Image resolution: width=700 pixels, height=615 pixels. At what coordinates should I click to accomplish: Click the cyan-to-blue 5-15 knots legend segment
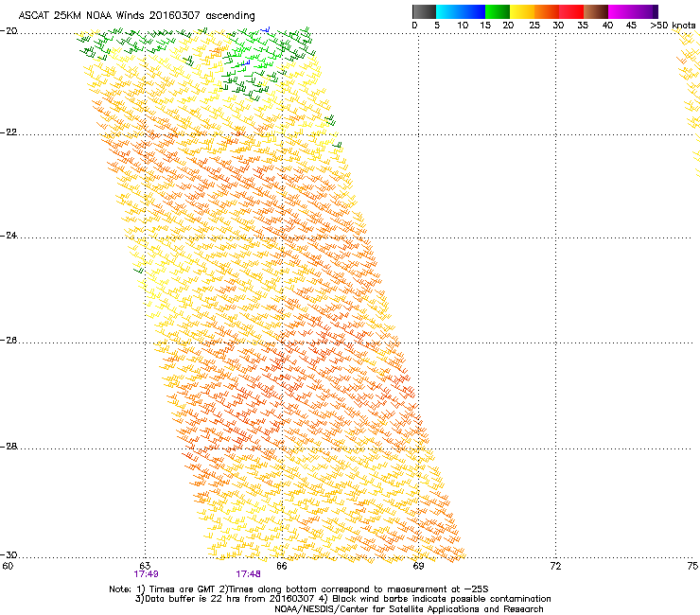pyautogui.click(x=461, y=11)
